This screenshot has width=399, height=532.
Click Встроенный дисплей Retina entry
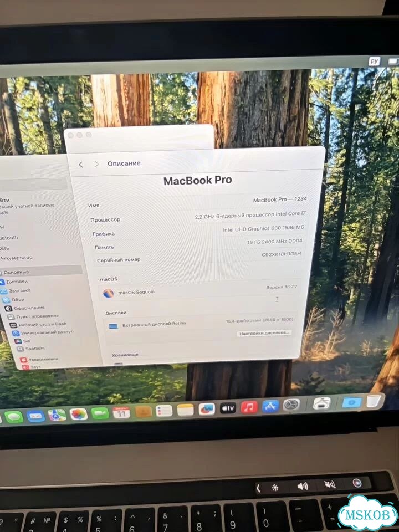154,324
